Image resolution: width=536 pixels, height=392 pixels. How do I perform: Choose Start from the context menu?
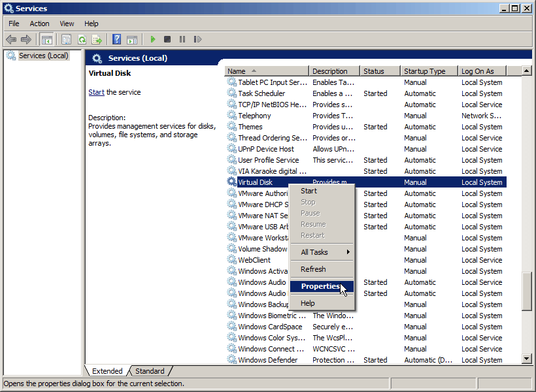click(x=309, y=191)
